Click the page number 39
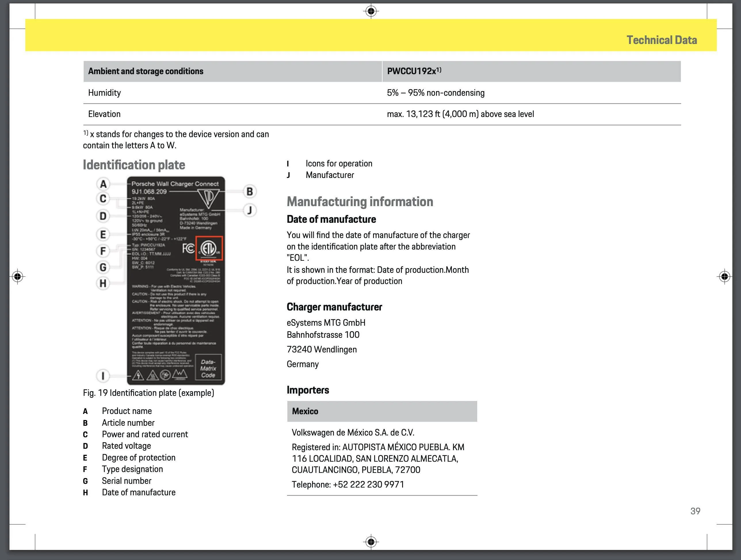The height and width of the screenshot is (560, 741). tap(695, 511)
